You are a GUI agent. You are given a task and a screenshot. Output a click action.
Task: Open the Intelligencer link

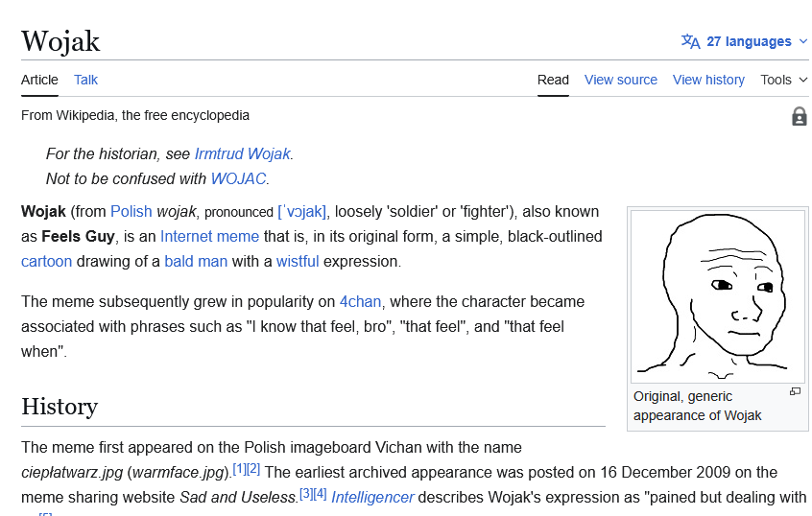pyautogui.click(x=372, y=497)
